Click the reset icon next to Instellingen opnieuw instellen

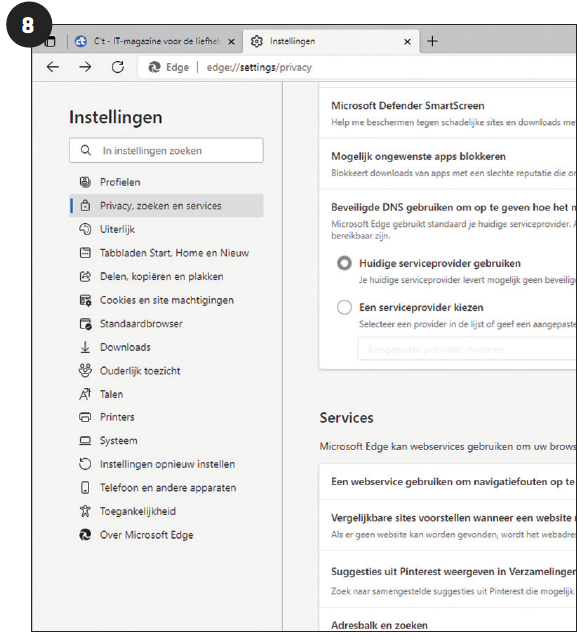click(85, 464)
